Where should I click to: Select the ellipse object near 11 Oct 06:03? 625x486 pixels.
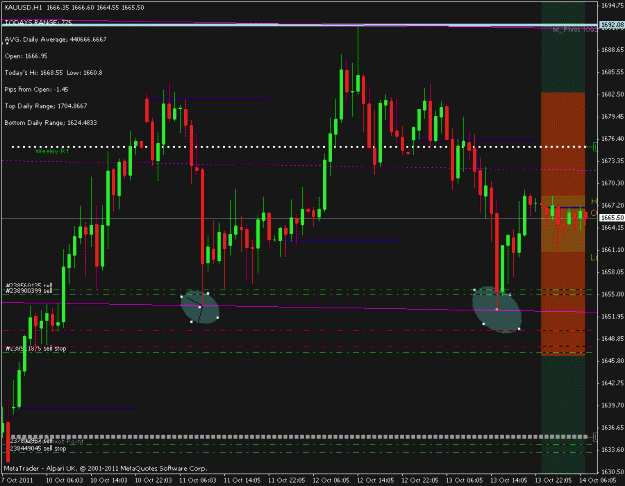(200, 307)
